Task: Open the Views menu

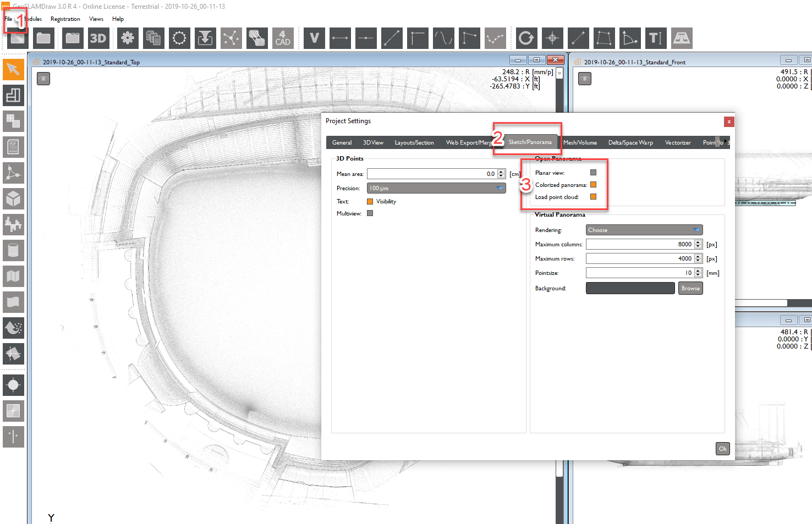Action: click(96, 19)
